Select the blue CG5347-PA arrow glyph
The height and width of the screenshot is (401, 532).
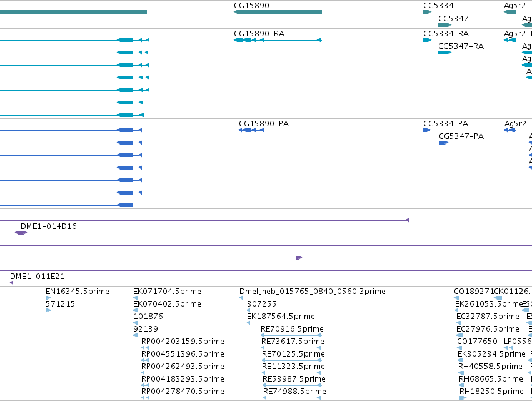[443, 143]
